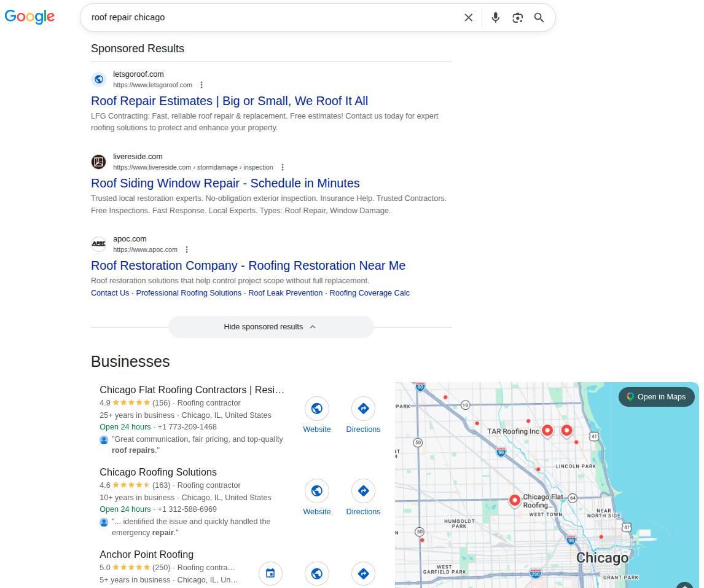The width and height of the screenshot is (704, 588).
Task: Click the letsgoroof.com globe favicon
Action: (99, 79)
